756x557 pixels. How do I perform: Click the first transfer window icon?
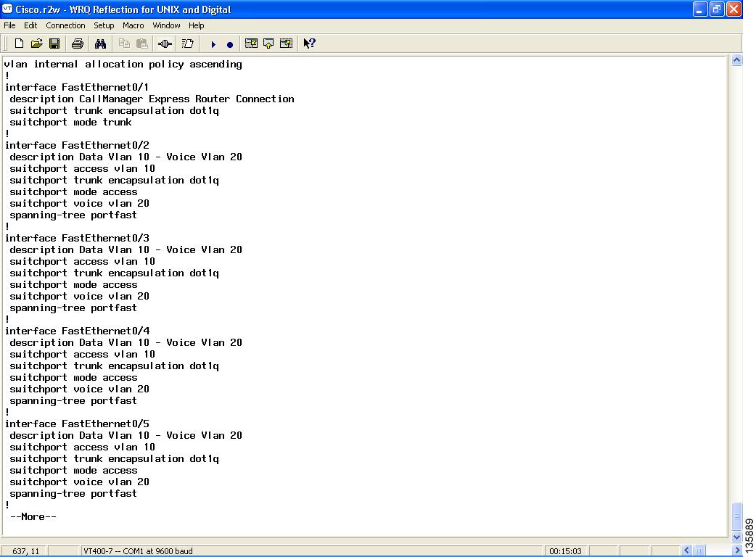click(x=251, y=44)
